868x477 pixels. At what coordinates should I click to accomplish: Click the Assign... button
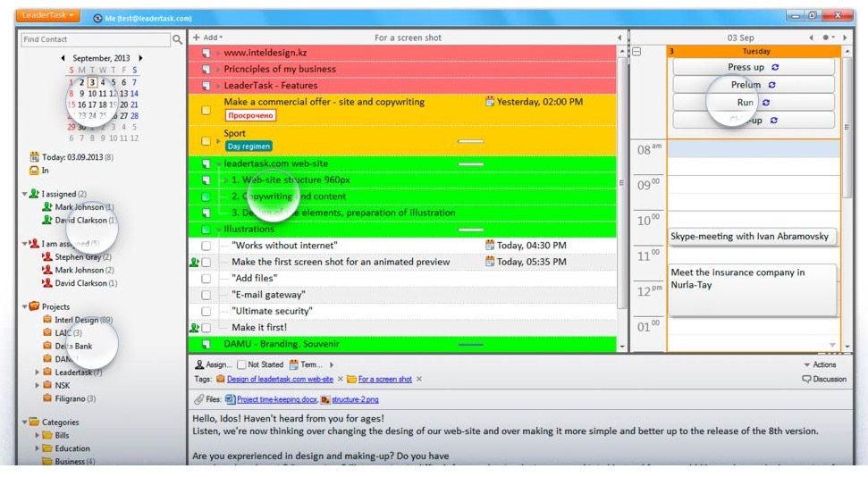pyautogui.click(x=214, y=364)
